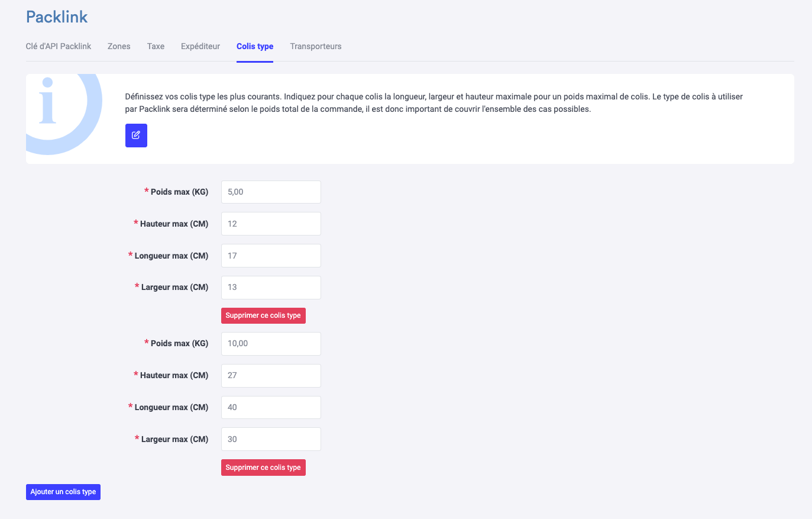This screenshot has width=812, height=519.
Task: Open the Transporteurs tab
Action: [316, 46]
